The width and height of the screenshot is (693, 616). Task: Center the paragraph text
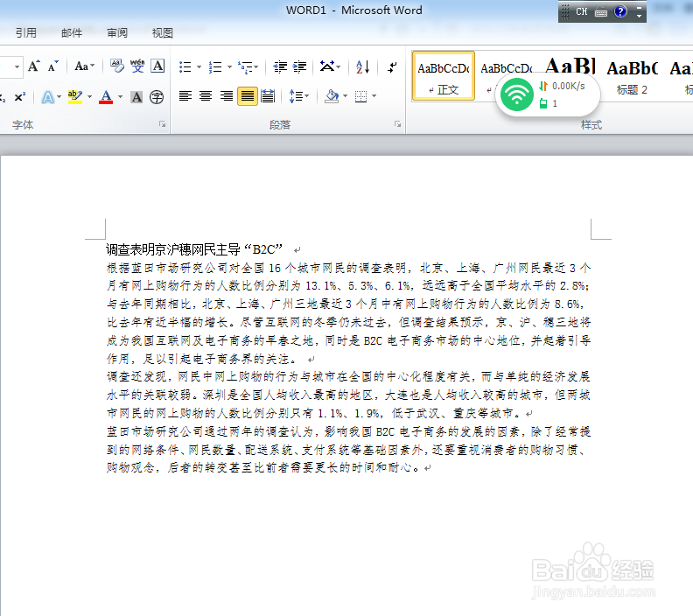coord(206,96)
